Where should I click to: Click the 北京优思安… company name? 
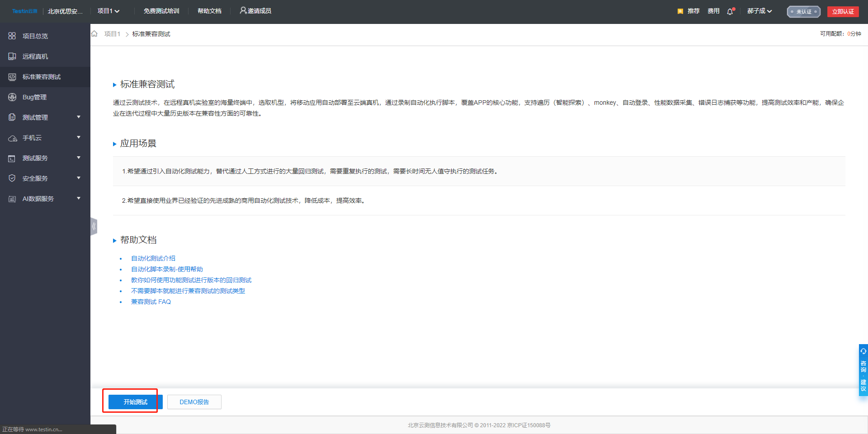point(65,11)
